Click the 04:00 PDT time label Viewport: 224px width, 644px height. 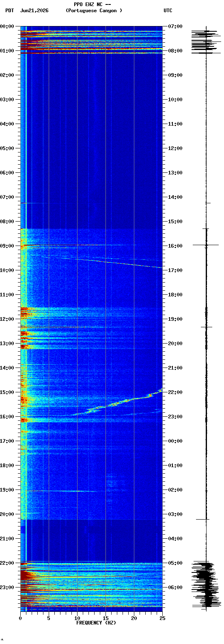pyautogui.click(x=7, y=124)
